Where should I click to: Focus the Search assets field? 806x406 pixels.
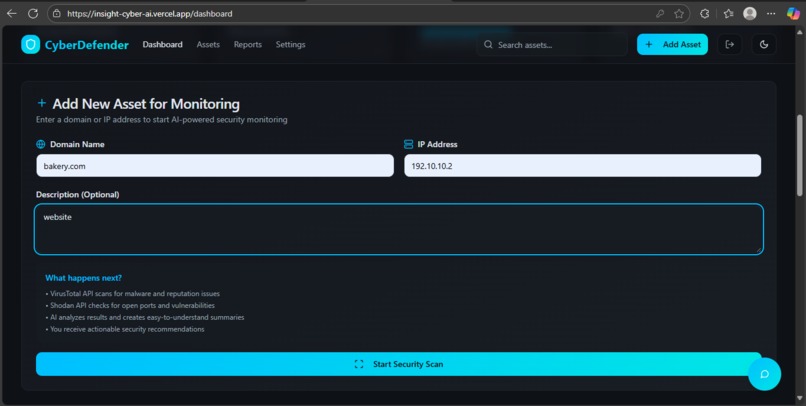click(552, 45)
